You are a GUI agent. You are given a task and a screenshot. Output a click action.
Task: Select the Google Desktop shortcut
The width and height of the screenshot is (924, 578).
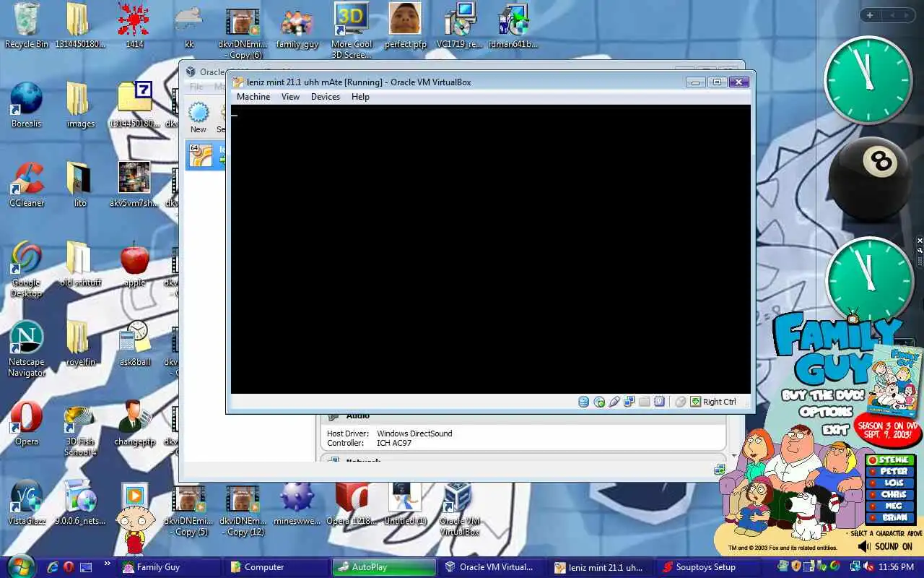(27, 269)
